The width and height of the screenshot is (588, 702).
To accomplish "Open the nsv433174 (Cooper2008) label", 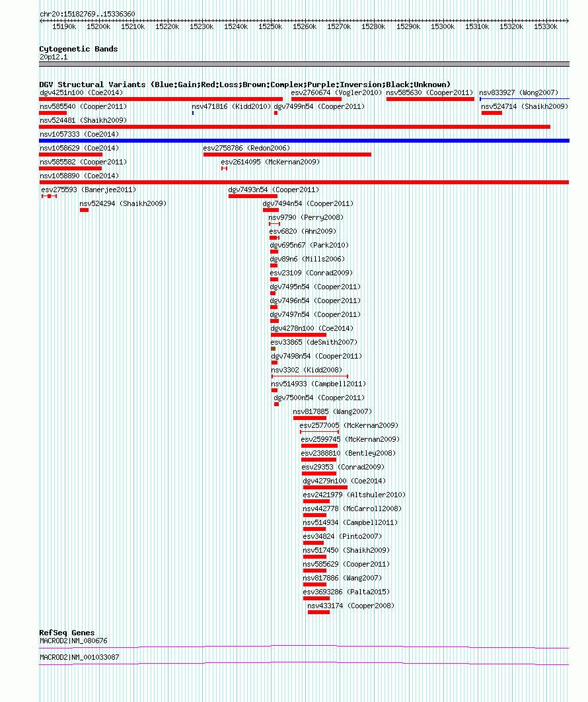I will [x=351, y=606].
